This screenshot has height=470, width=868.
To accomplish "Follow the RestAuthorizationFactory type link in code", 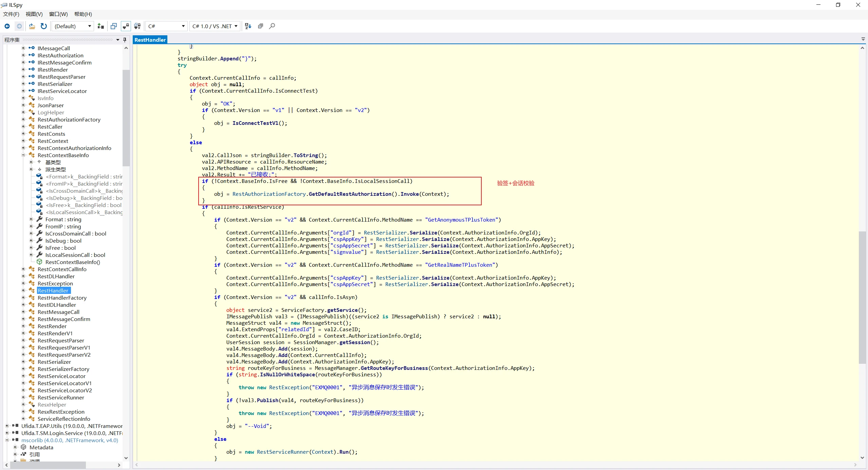I will point(269,194).
